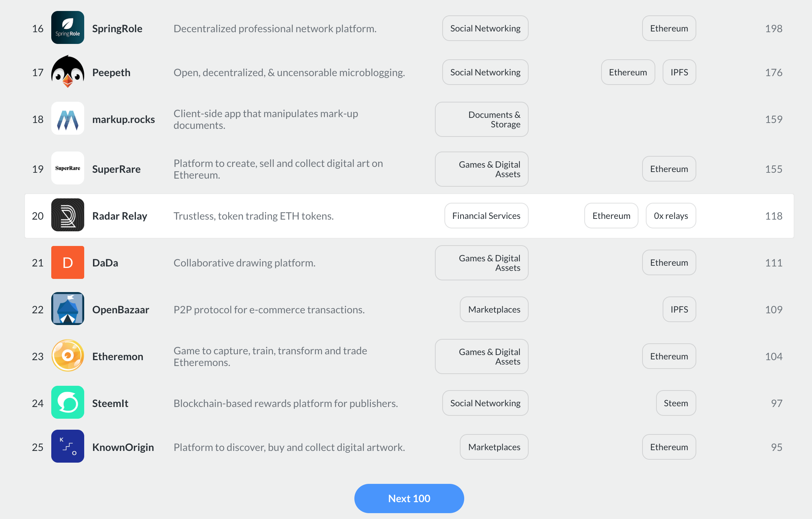Click the IPFS tag on OpenBazaar row
This screenshot has width=812, height=519.
click(679, 310)
